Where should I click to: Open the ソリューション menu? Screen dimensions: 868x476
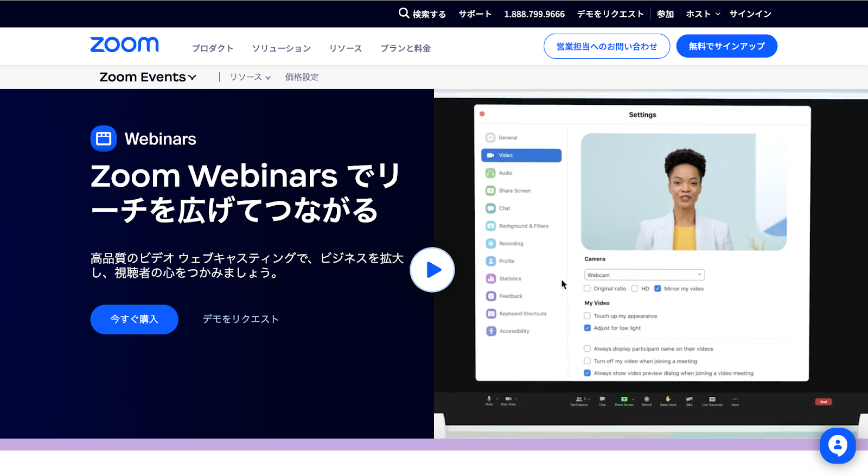(282, 48)
